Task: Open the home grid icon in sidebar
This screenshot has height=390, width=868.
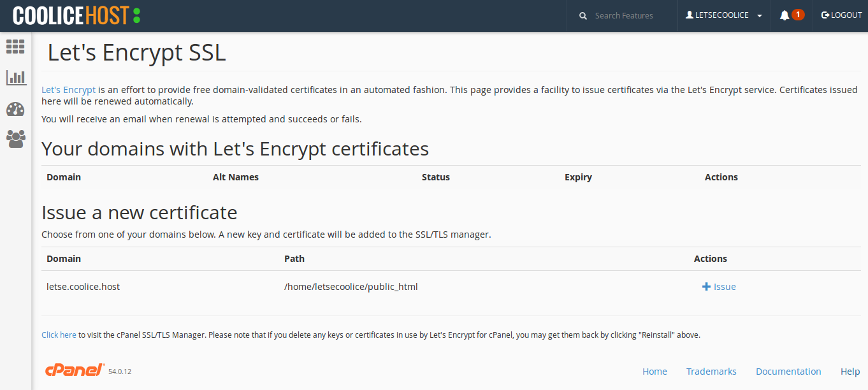Action: [x=15, y=46]
